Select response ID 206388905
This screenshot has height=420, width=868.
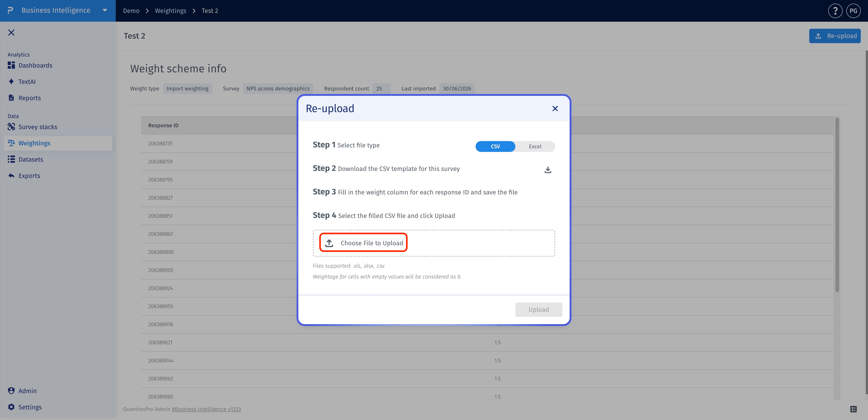click(161, 270)
